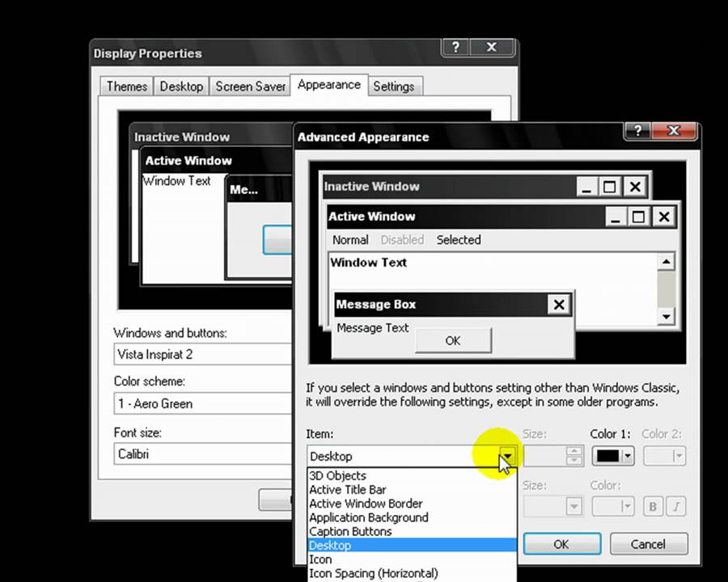This screenshot has width=728, height=582.
Task: Click the black Color 1 swatch
Action: [x=608, y=456]
